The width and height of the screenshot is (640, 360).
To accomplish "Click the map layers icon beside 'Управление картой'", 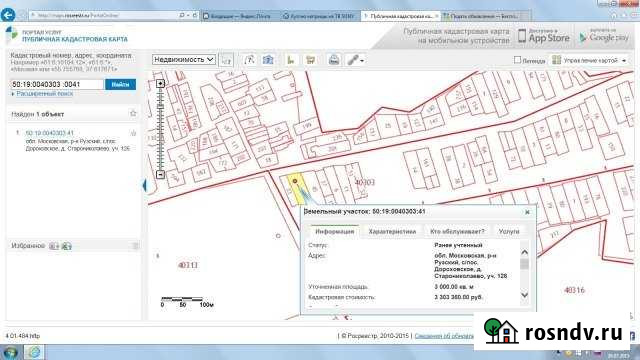I will 556,60.
